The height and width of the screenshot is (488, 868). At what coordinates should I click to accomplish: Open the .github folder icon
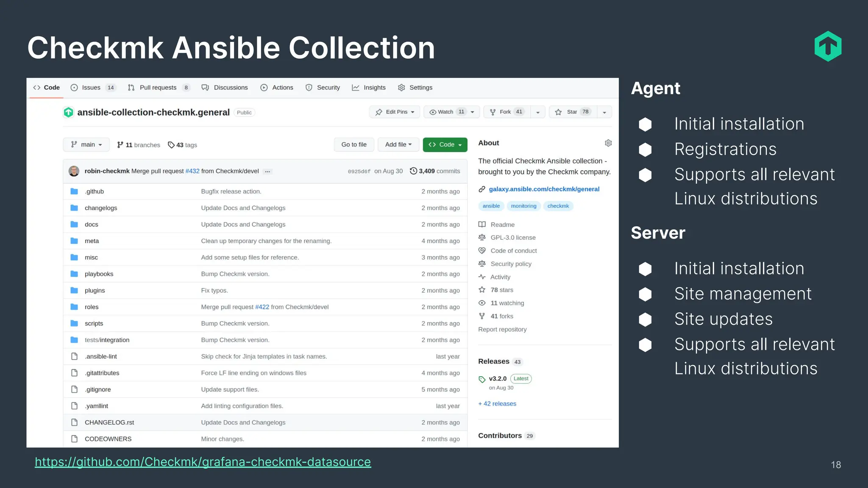[x=74, y=191]
